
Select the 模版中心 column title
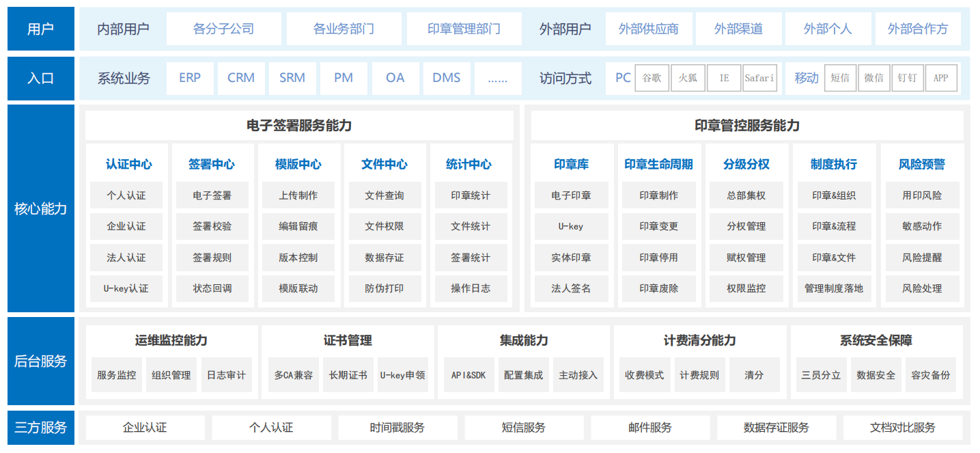pyautogui.click(x=298, y=164)
